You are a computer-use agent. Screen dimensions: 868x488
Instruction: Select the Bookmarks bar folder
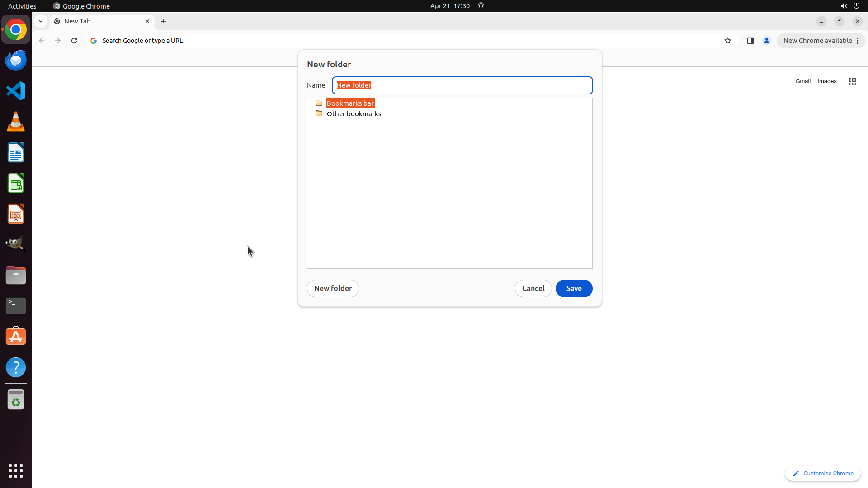click(350, 103)
